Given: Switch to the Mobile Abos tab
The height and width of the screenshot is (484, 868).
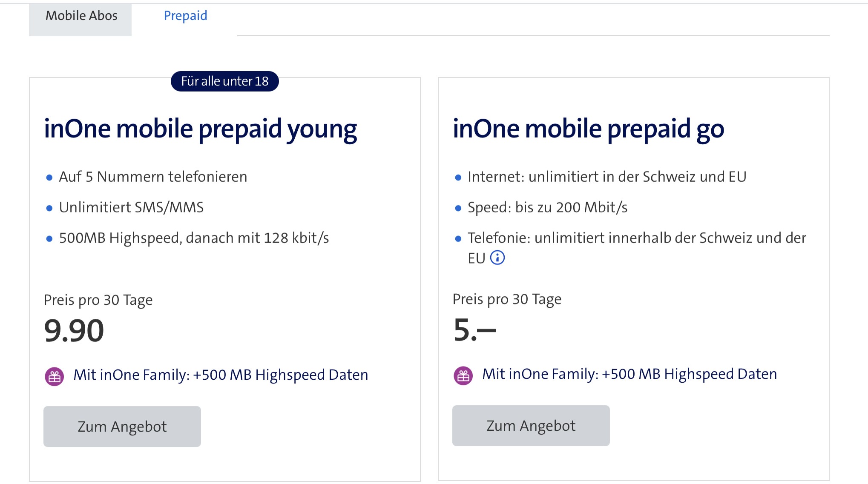Looking at the screenshot, I should [x=81, y=16].
